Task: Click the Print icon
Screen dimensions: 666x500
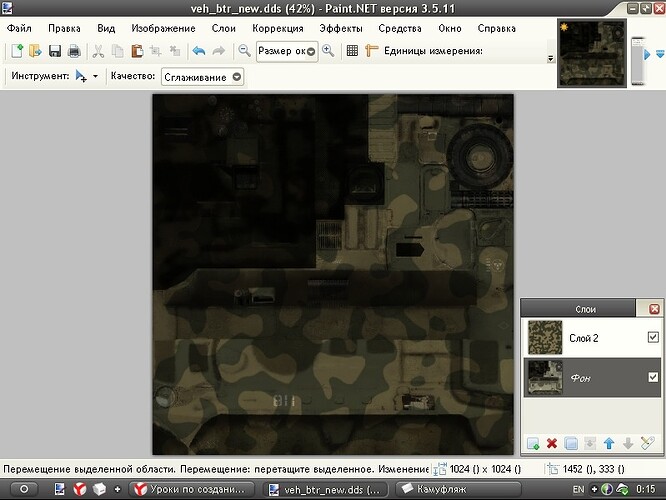Action: click(x=73, y=51)
